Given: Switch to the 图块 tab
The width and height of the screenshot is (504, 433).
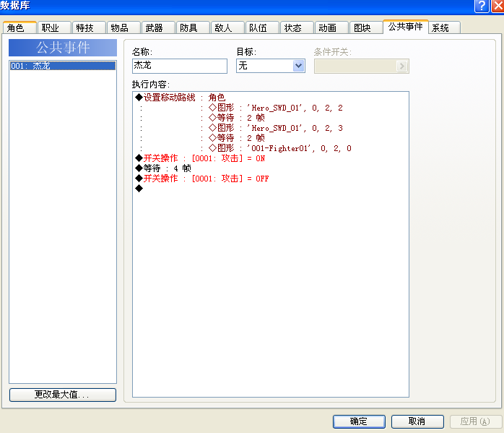Looking at the screenshot, I should 366,27.
